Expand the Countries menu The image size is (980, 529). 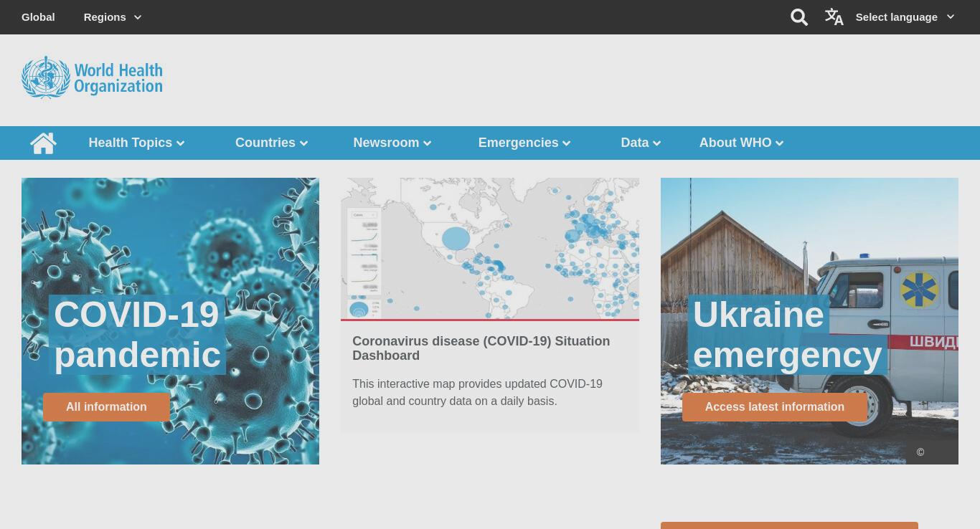pos(271,143)
